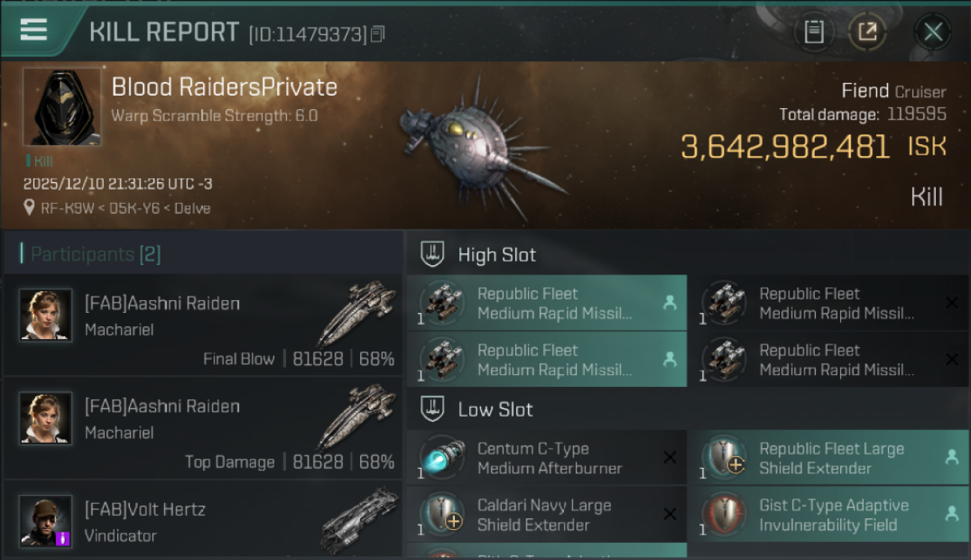Image resolution: width=971 pixels, height=560 pixels.
Task: Click the Final Blow Aashni Raiden entry
Action: pos(203,325)
